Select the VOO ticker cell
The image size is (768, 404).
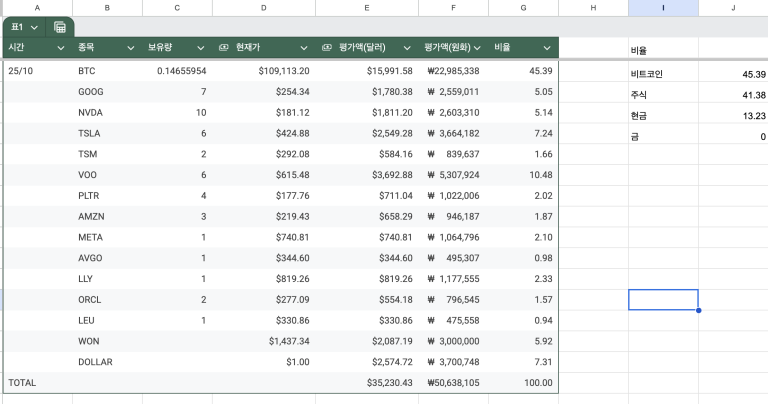(107, 175)
